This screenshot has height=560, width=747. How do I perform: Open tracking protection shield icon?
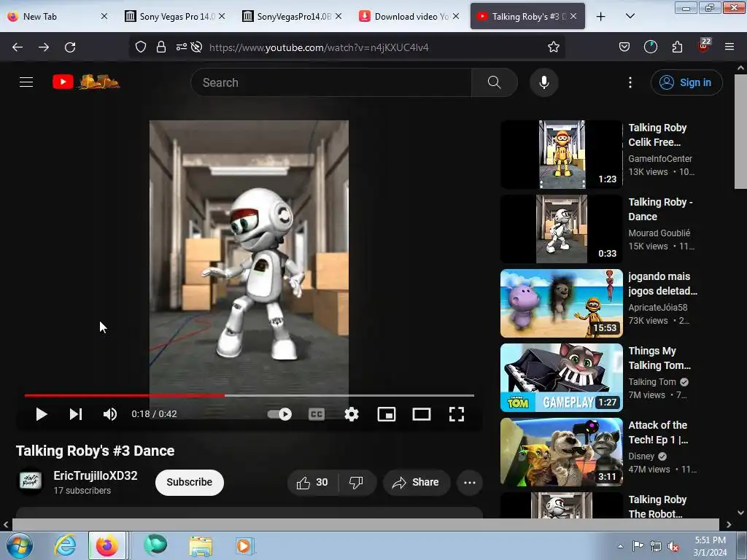click(141, 47)
